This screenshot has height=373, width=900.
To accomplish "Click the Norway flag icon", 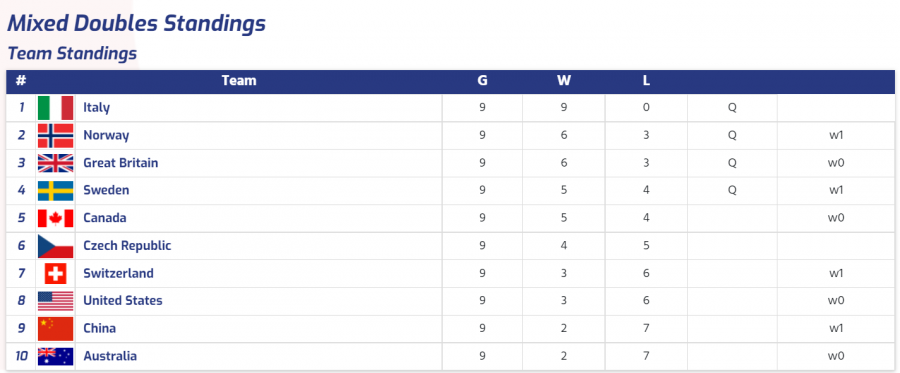I will (x=56, y=135).
